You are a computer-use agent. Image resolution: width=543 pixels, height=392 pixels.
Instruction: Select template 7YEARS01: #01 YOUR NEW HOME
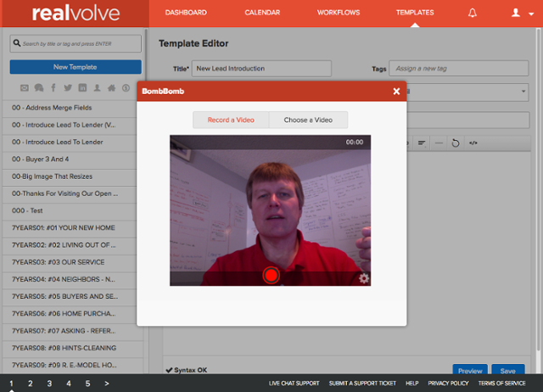coord(73,228)
